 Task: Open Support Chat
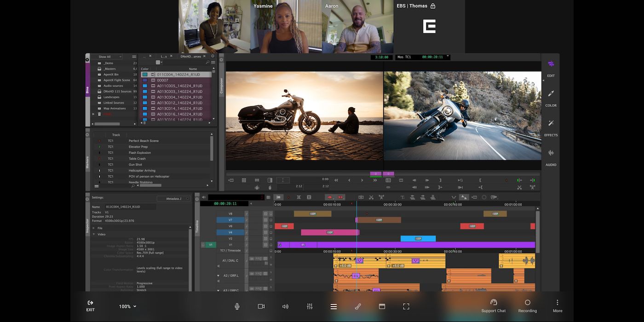493,305
